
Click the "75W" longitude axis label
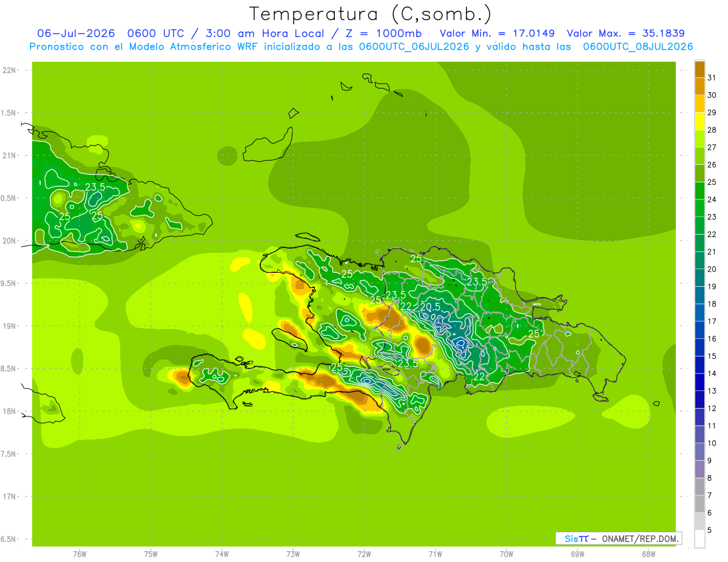pyautogui.click(x=151, y=554)
